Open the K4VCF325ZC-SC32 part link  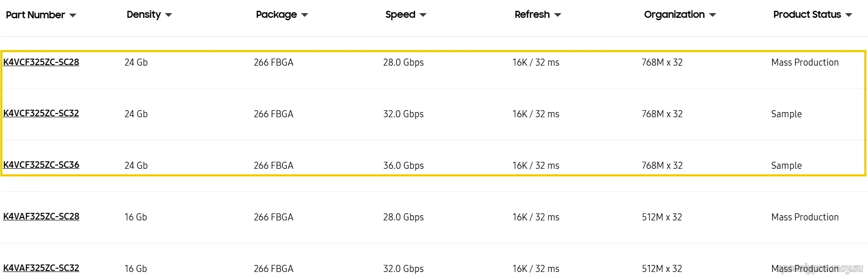(x=41, y=113)
